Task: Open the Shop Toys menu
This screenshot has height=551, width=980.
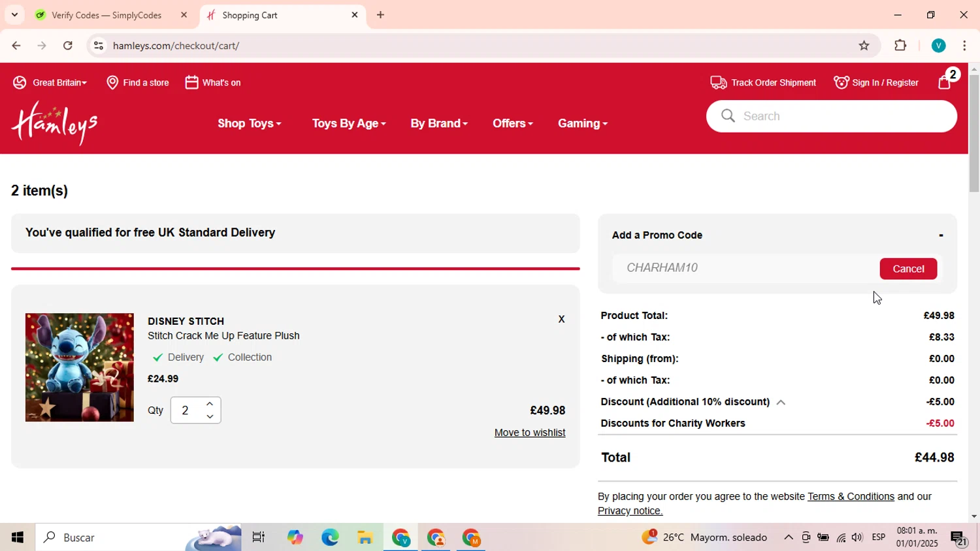Action: pyautogui.click(x=250, y=124)
